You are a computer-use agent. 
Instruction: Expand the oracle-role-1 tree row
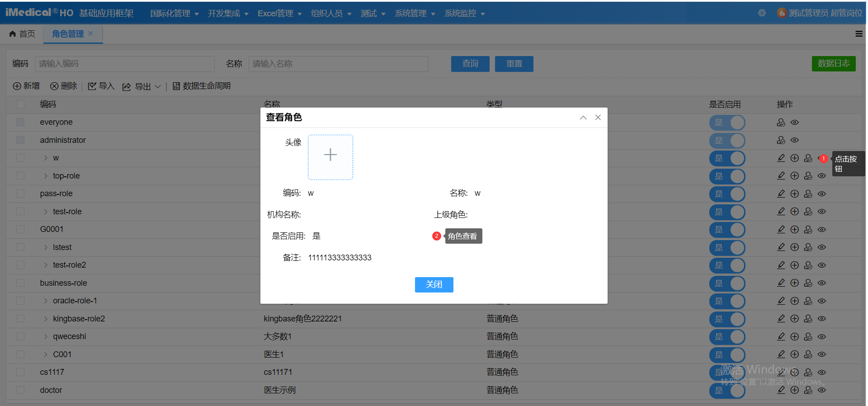point(46,301)
